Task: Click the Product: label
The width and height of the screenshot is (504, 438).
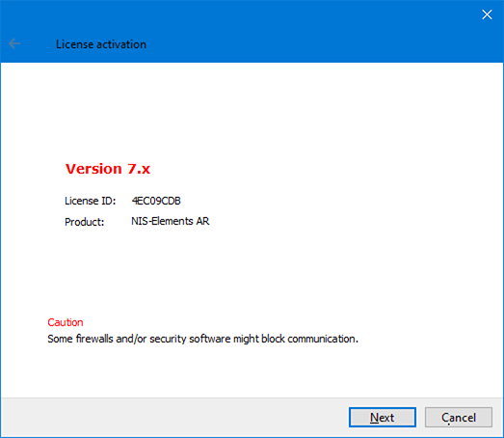Action: [85, 222]
